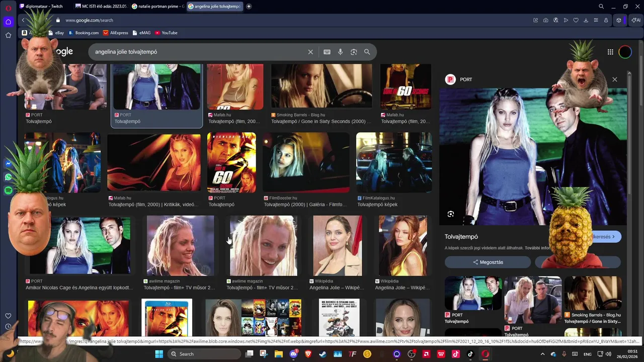Screen dimensions: 644x362
Task: Open Steam from the taskbar
Action: [x=323, y=354]
